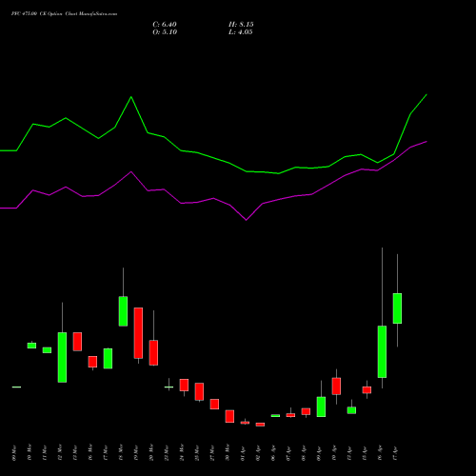Image resolution: width=476 pixels, height=476 pixels.
Task: Click the 20 Mar date label
Action: point(151,453)
